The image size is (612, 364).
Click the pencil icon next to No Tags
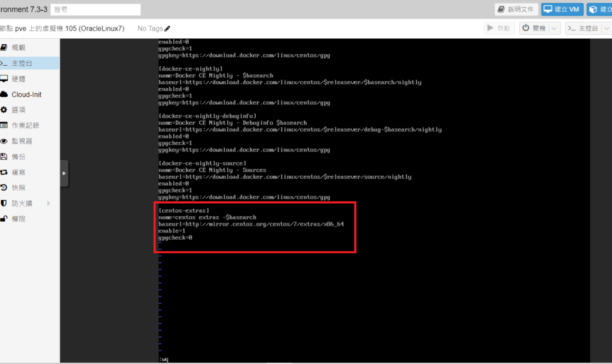click(167, 29)
